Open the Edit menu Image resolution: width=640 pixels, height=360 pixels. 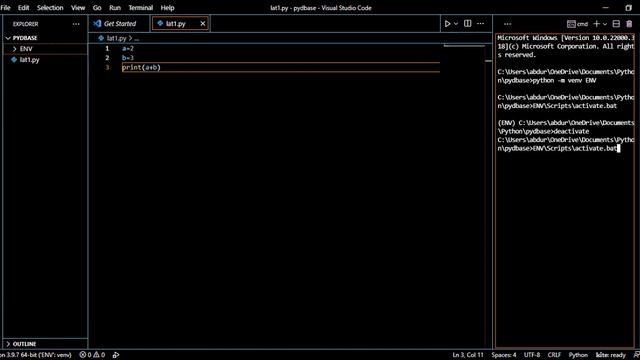click(x=23, y=8)
